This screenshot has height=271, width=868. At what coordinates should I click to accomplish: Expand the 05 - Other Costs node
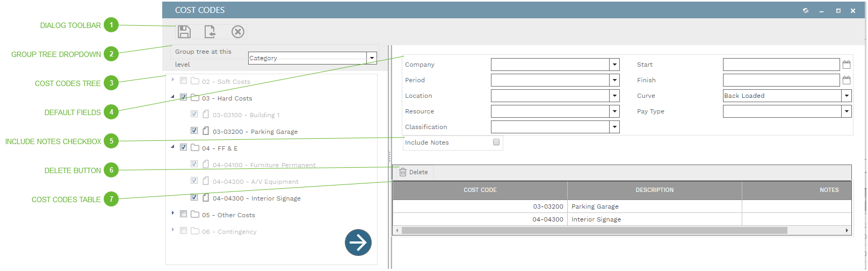pyautogui.click(x=173, y=213)
